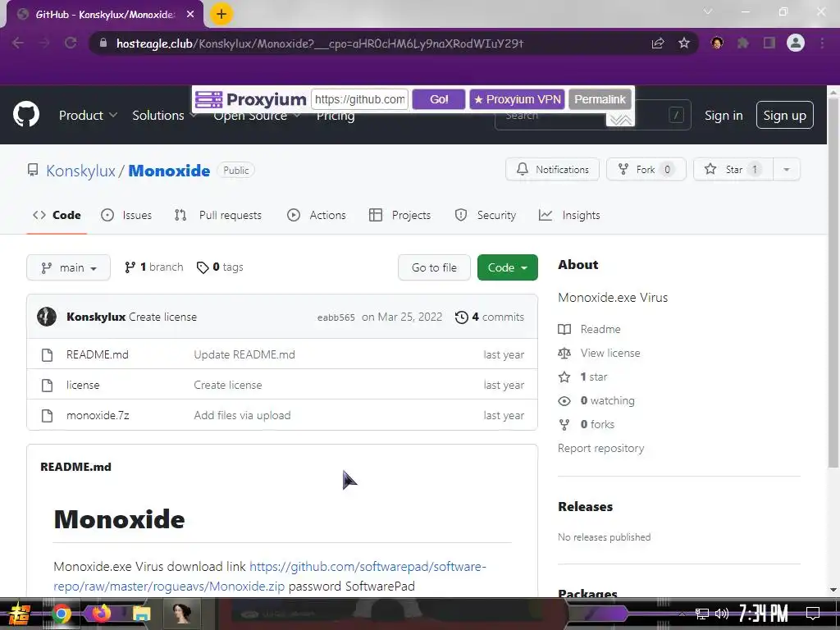Open the star lists dropdown arrow
840x630 pixels.
787,169
